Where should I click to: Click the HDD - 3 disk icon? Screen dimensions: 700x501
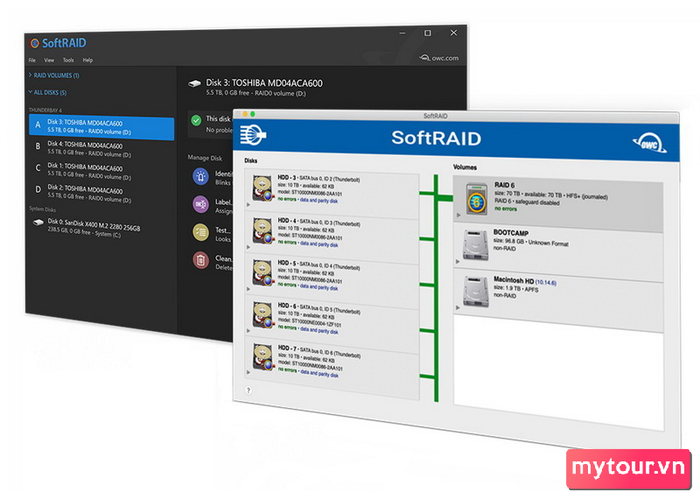tap(263, 188)
